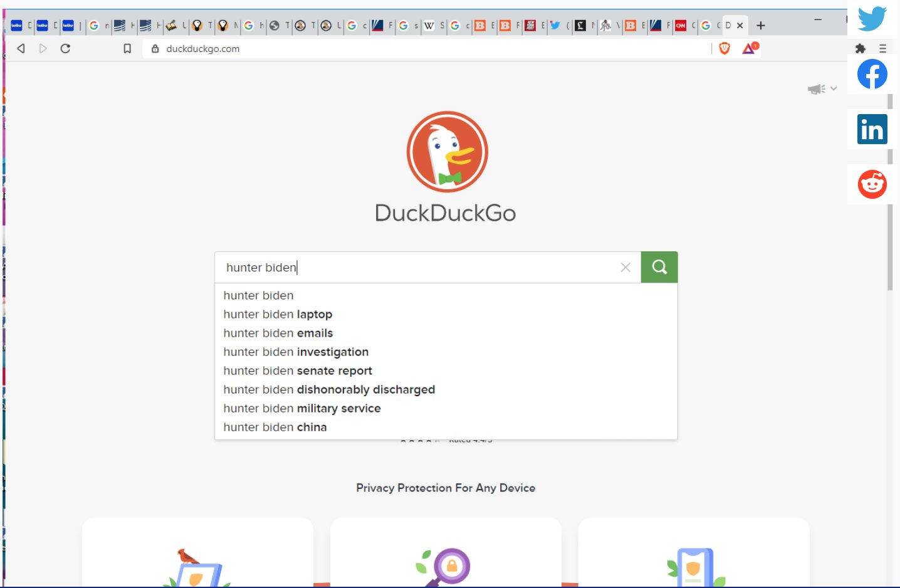
Task: Share via the Twitter bird icon
Action: pos(872,19)
